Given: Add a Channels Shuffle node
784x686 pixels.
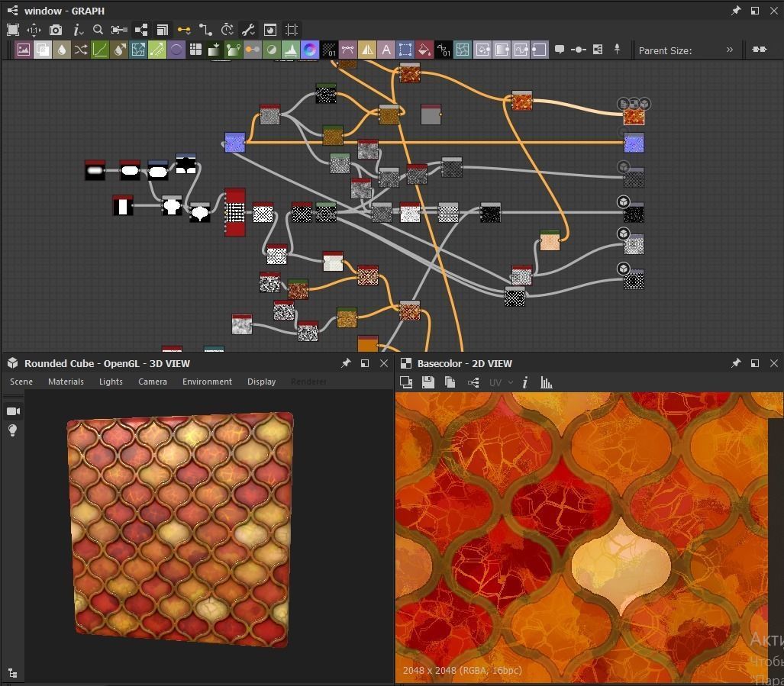Looking at the screenshot, I should (x=80, y=50).
